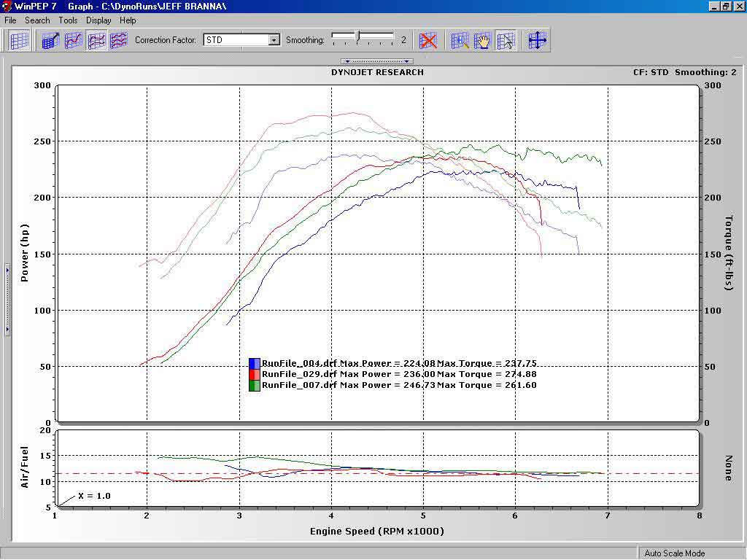
Task: Click the Smoothing value 2 label
Action: [x=403, y=40]
